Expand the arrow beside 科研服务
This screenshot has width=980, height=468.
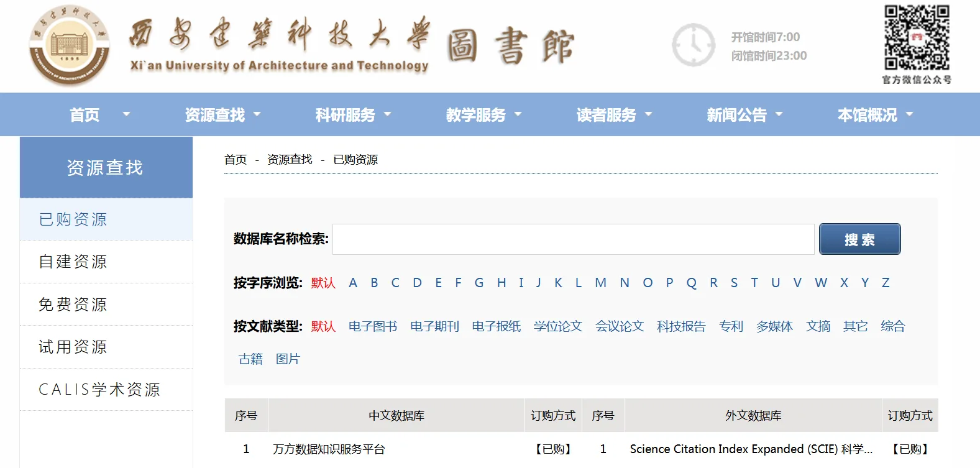coord(388,114)
